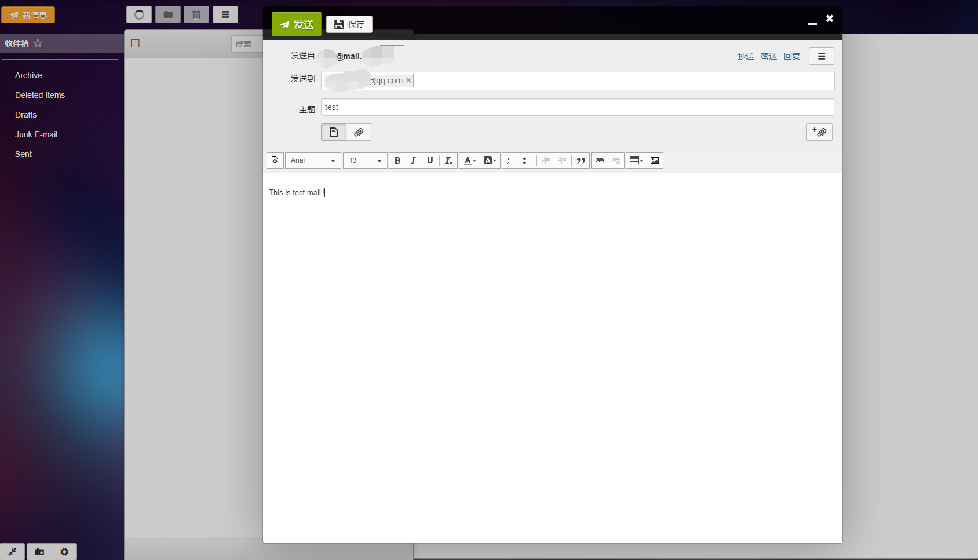Increase indent in the editor toolbar

tap(562, 160)
